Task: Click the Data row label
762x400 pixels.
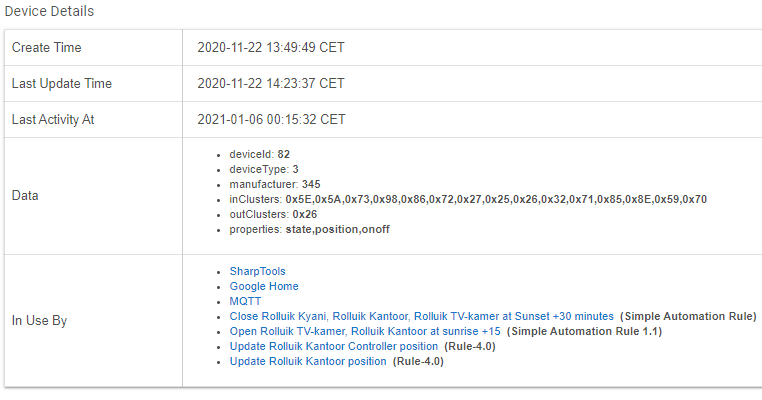Action: coord(25,196)
